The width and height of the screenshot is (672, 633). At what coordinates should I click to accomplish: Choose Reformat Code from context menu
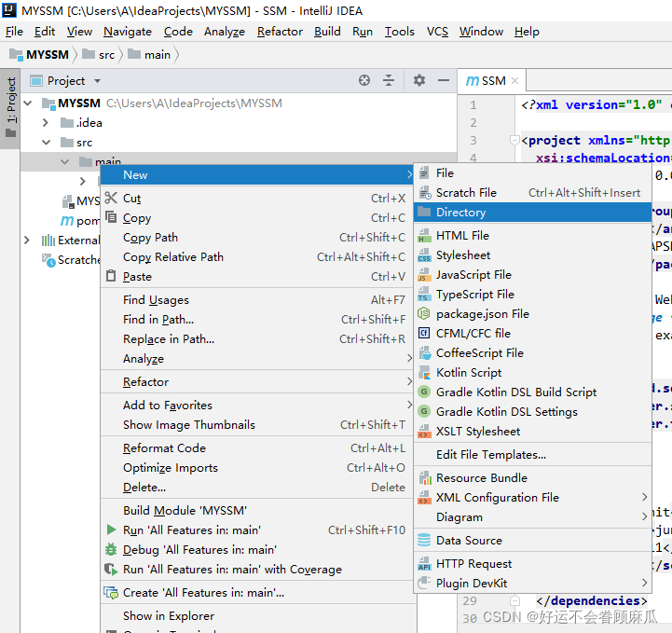[x=164, y=448]
